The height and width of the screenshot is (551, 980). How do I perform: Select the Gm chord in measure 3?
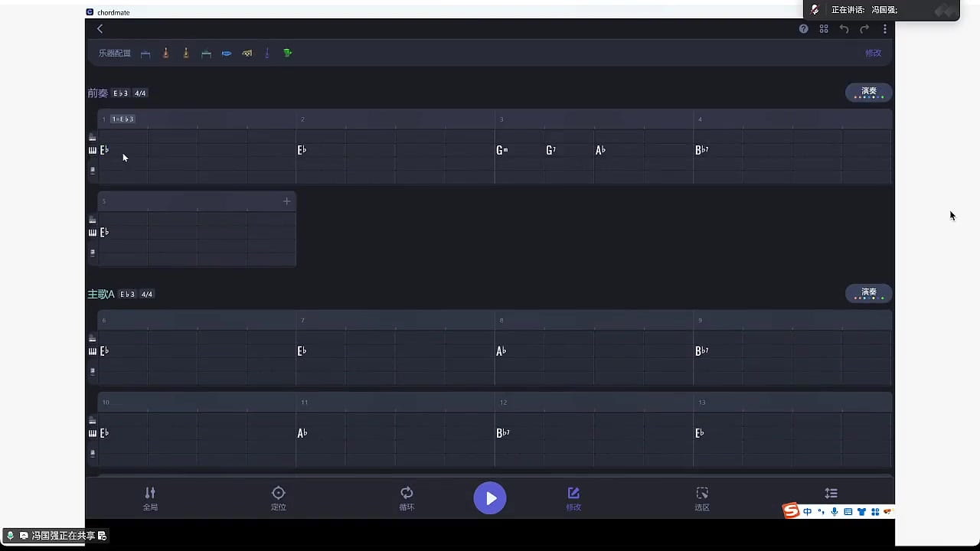click(x=502, y=150)
